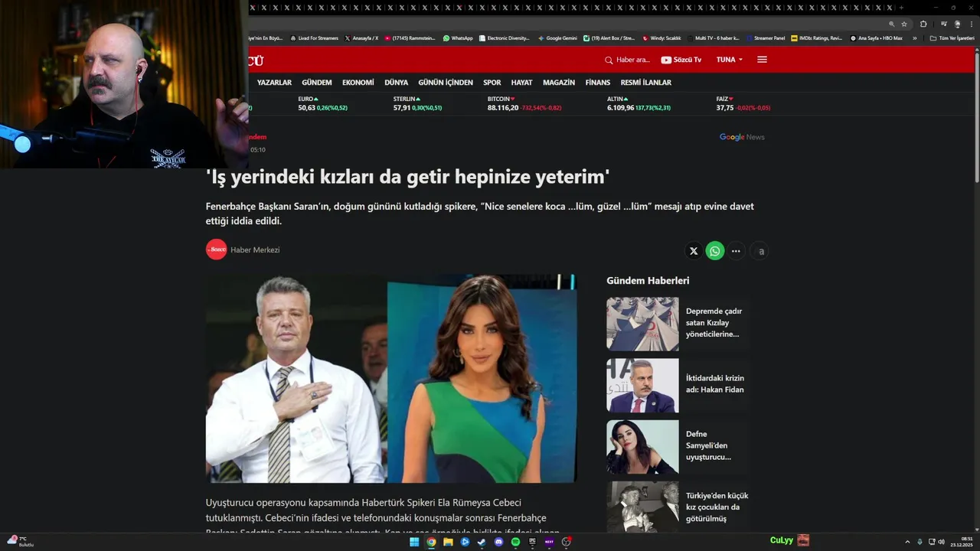
Task: Open Google News badge
Action: tap(742, 137)
